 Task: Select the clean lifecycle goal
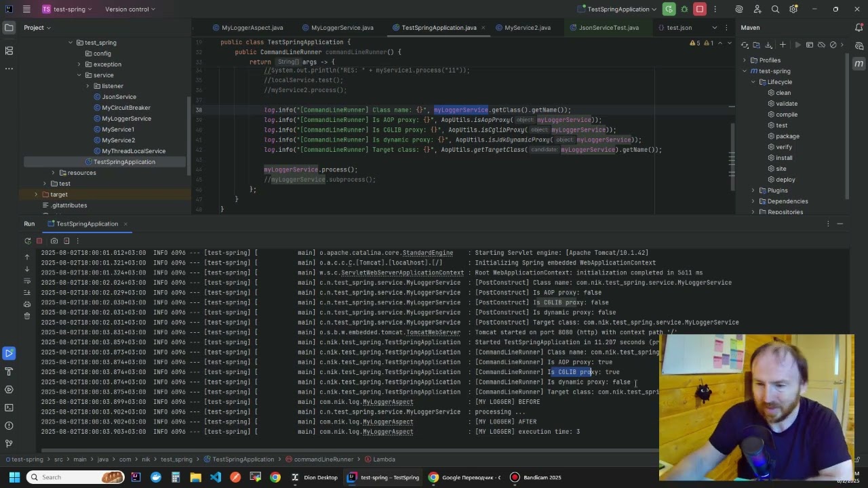pos(783,93)
